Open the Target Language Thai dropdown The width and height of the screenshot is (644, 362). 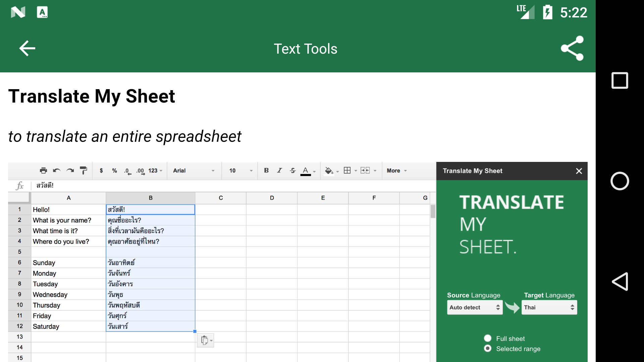549,307
